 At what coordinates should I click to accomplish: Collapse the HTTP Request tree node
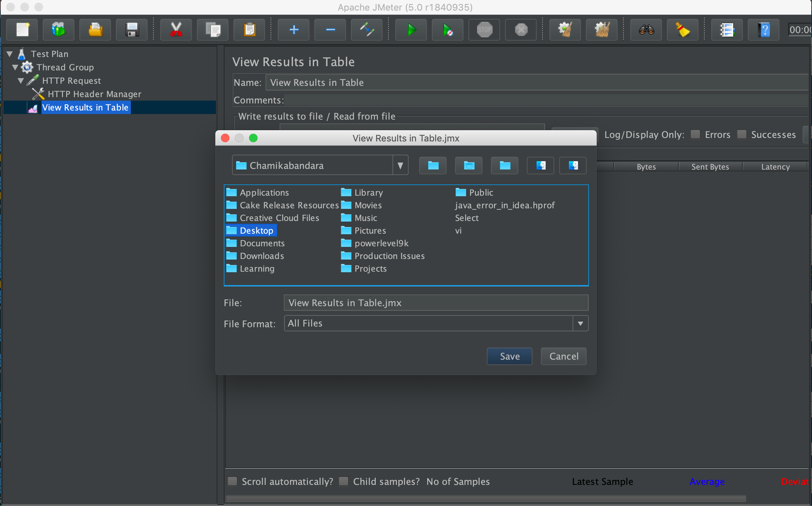(21, 81)
